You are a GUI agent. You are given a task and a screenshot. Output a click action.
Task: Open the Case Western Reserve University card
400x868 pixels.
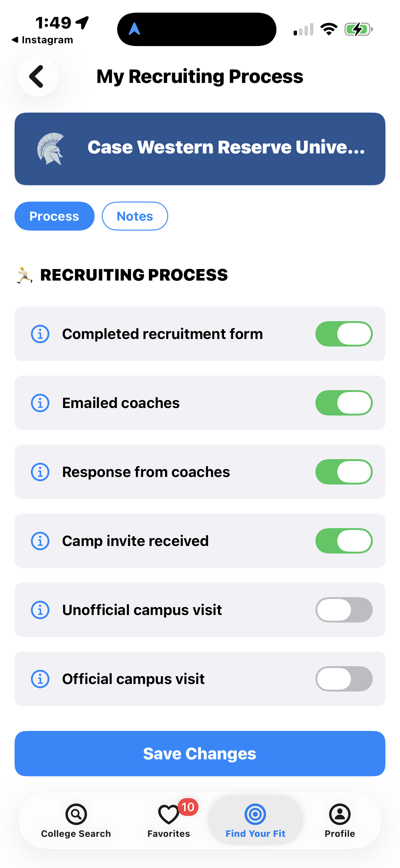pos(226,149)
